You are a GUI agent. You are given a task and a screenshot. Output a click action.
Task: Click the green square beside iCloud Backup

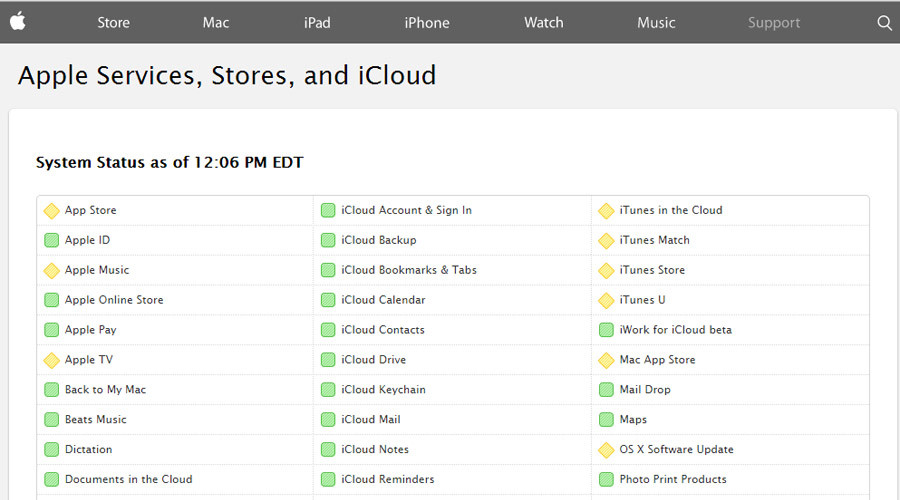(328, 240)
